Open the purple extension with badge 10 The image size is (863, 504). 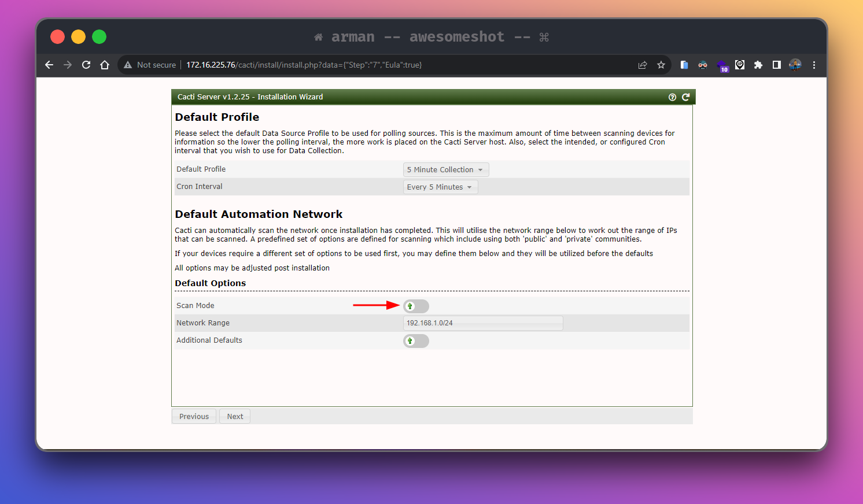722,65
